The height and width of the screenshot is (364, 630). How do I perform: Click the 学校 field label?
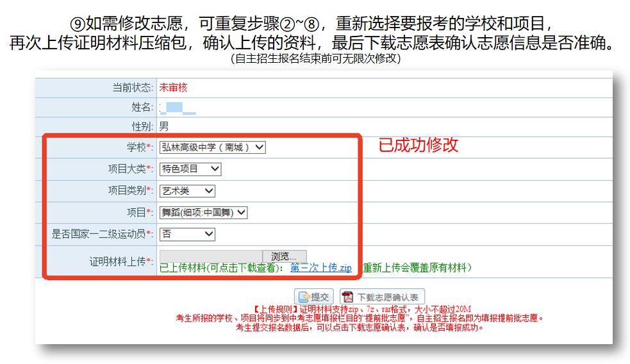point(140,147)
